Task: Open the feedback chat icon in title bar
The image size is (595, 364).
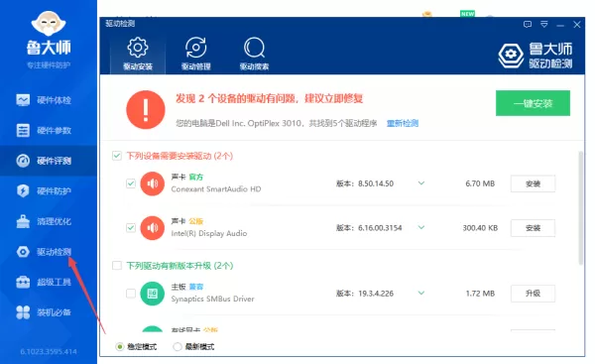Action: click(x=528, y=25)
